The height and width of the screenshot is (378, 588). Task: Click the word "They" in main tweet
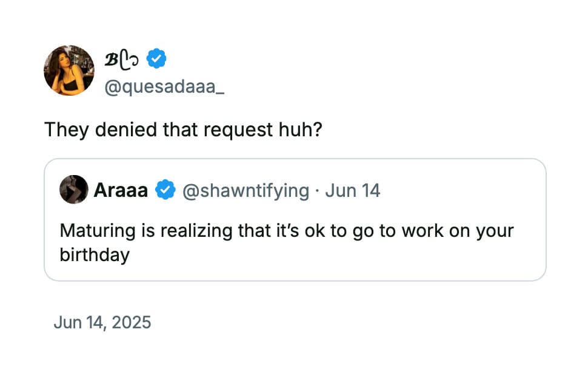tap(67, 130)
